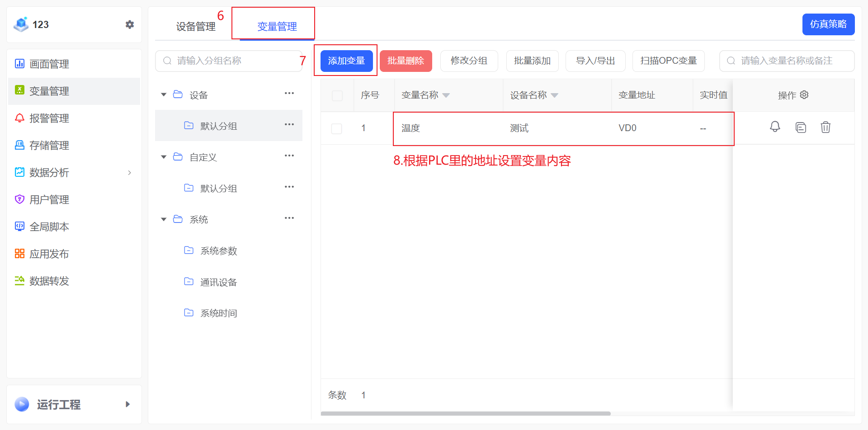
Task: Open more options for 设备 folder
Action: (x=289, y=94)
